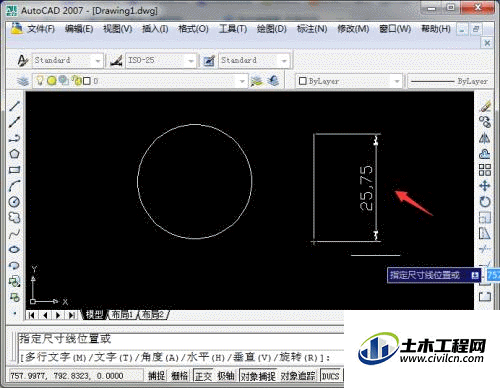Select the Mirror modify tool
This screenshot has width=500, height=388.
[x=485, y=138]
